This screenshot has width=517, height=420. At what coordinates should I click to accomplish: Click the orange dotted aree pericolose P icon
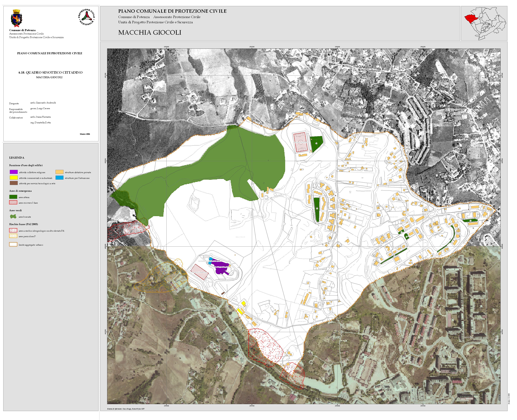13,236
